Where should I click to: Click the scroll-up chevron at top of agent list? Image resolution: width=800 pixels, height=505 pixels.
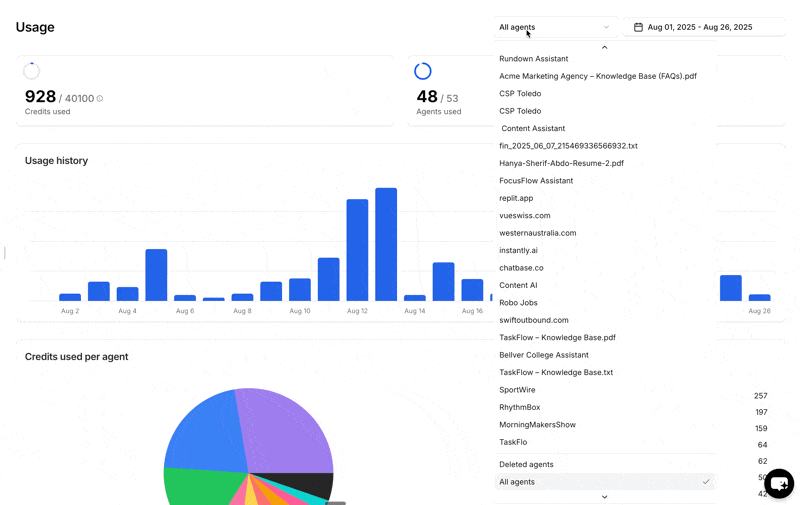pos(605,47)
